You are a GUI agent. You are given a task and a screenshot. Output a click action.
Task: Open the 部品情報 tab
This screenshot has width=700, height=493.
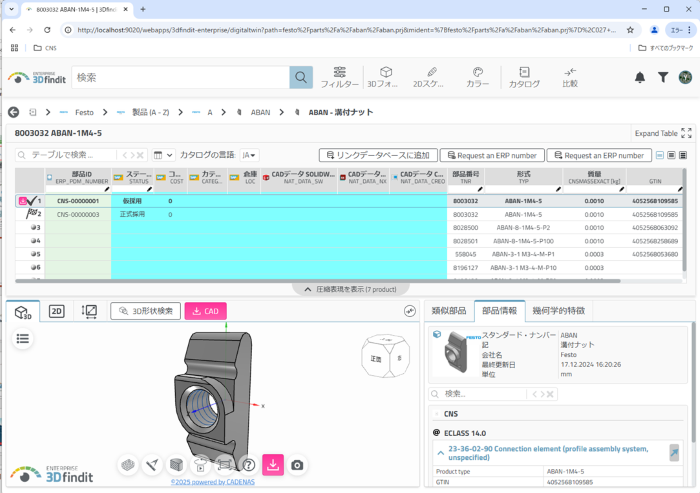coord(500,310)
